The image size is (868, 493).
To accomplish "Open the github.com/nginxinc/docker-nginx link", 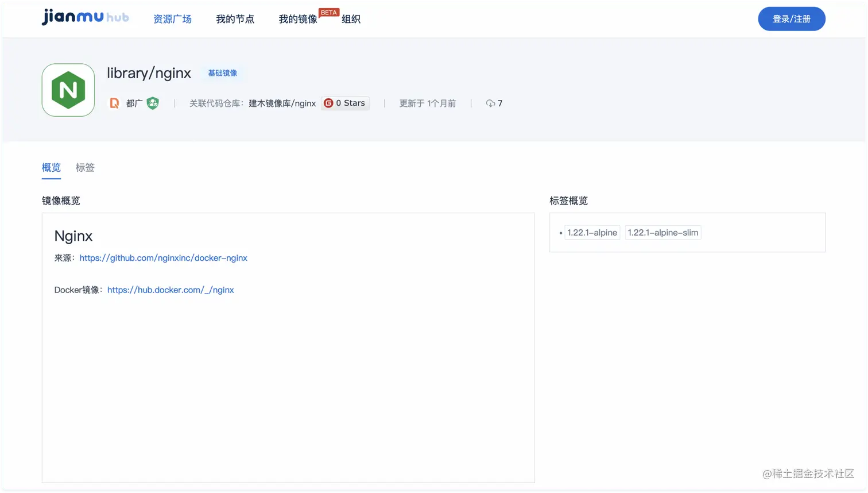I will pyautogui.click(x=164, y=258).
